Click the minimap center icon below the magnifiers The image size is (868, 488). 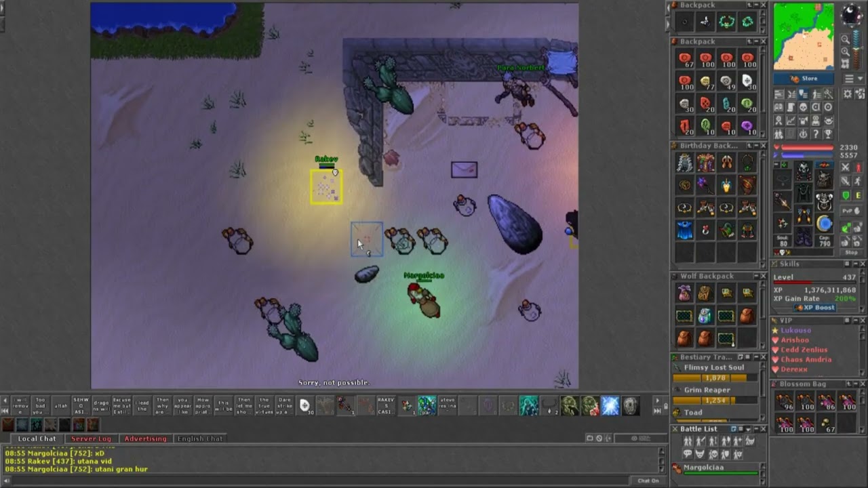[x=846, y=64]
